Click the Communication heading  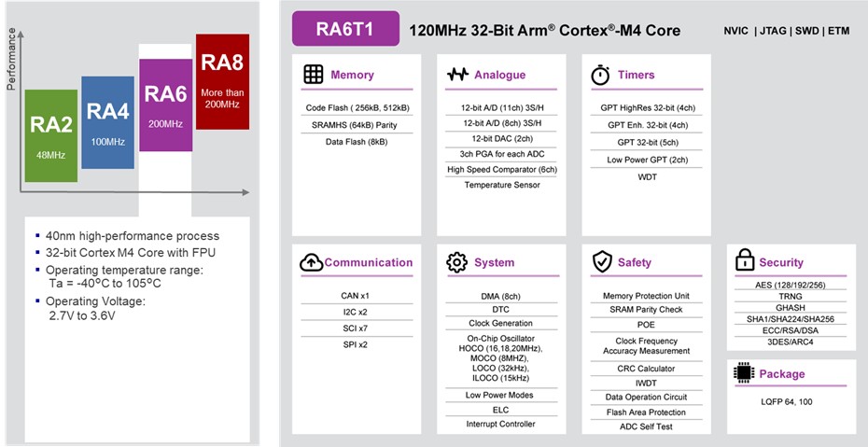[369, 263]
